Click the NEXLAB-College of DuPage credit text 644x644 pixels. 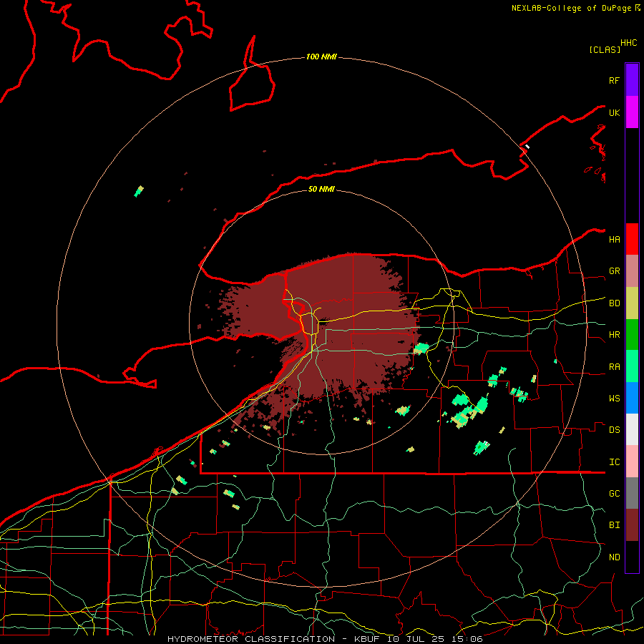pos(572,8)
